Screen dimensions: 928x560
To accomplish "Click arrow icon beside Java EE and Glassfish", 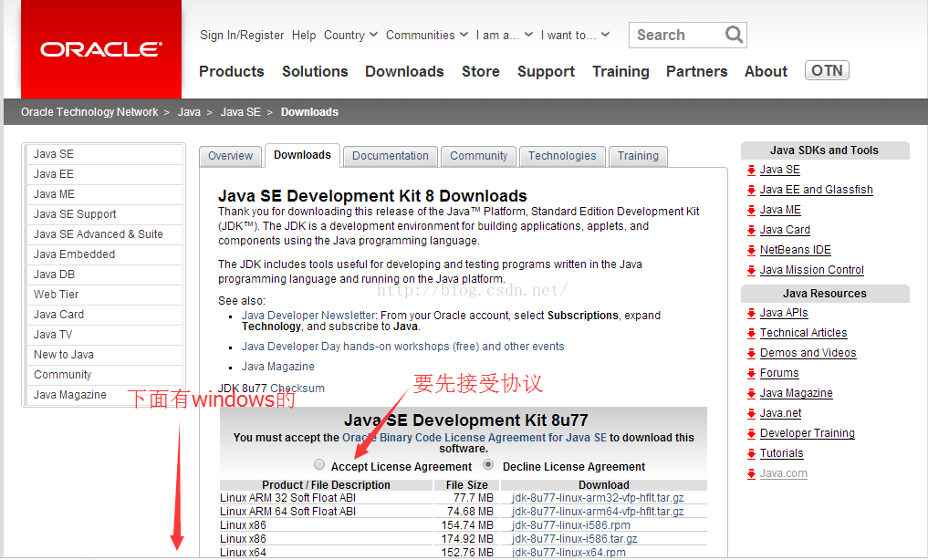I will click(751, 191).
